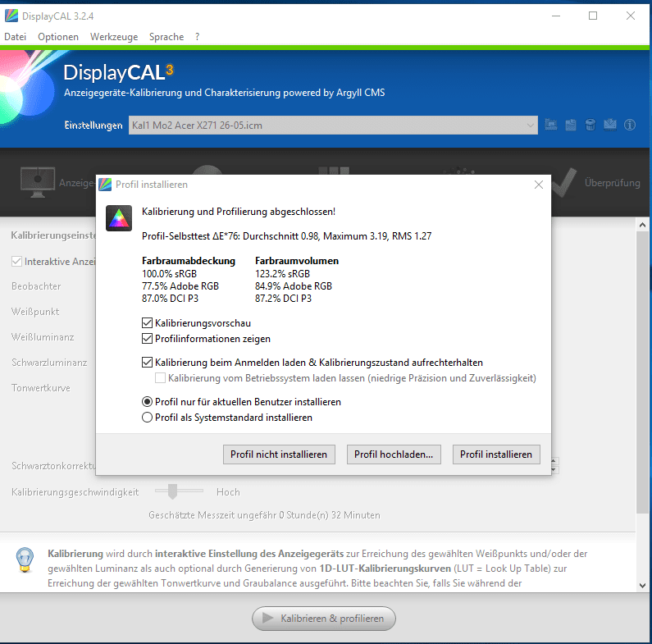The height and width of the screenshot is (644, 652).
Task: Click the DisplayCAL logo in title bar
Action: (11, 16)
